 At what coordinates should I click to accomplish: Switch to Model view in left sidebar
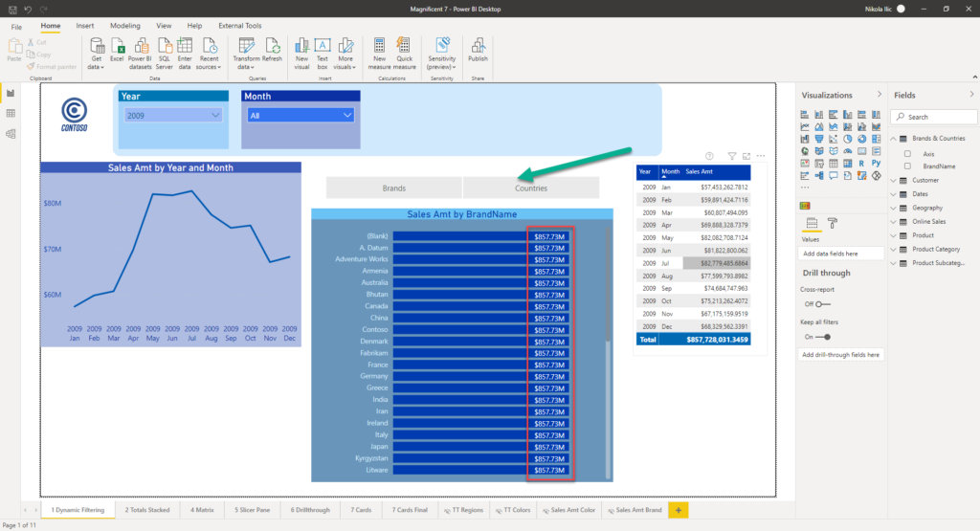11,134
